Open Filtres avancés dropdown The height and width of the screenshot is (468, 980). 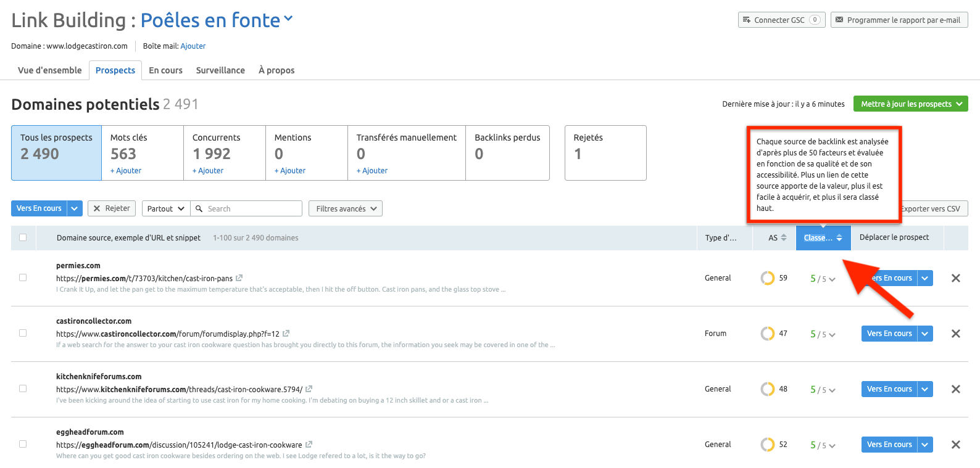tap(346, 208)
